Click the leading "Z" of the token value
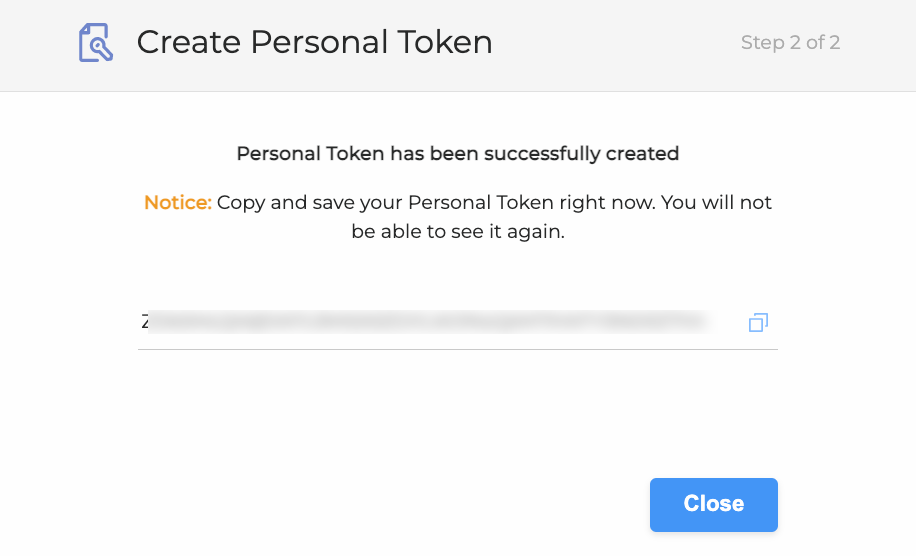Screen dimensions: 916x556 pos(145,322)
